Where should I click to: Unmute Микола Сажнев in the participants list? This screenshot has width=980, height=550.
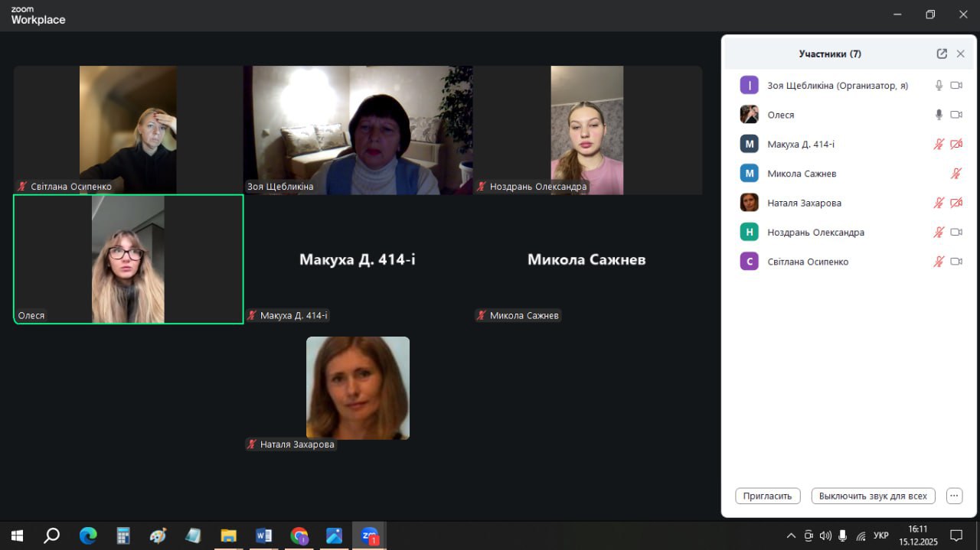point(956,174)
